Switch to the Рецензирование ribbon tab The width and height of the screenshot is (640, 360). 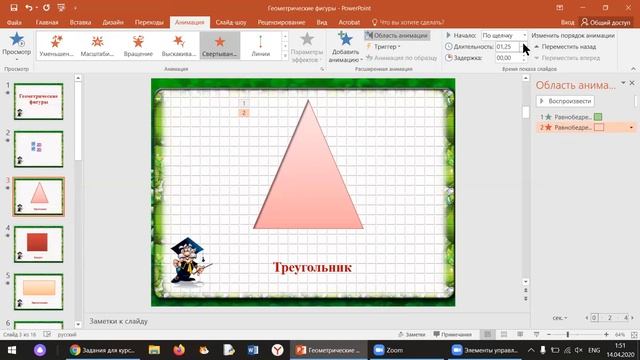point(281,22)
